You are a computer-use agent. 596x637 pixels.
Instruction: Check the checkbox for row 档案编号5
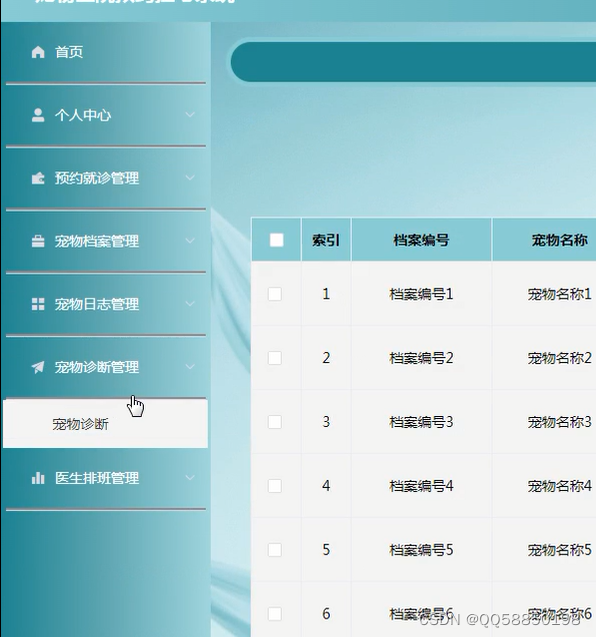pos(275,550)
